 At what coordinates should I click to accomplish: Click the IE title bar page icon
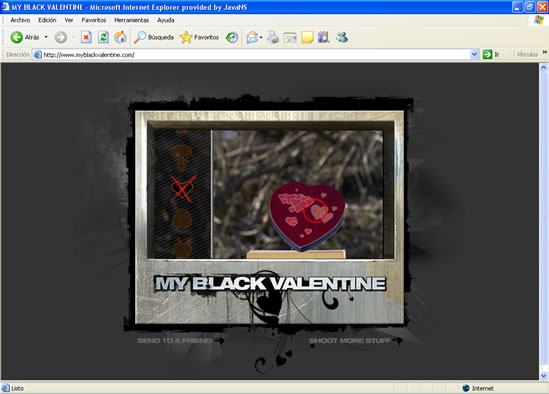click(x=5, y=7)
